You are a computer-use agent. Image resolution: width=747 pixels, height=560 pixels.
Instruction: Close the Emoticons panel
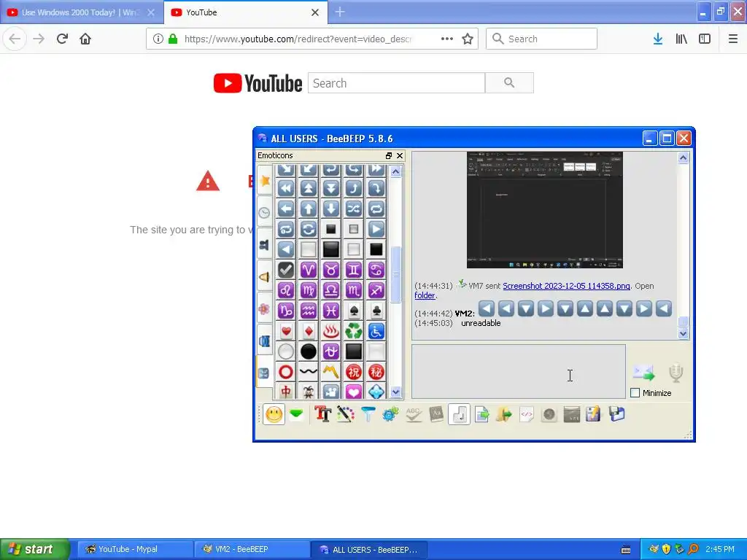coord(400,156)
